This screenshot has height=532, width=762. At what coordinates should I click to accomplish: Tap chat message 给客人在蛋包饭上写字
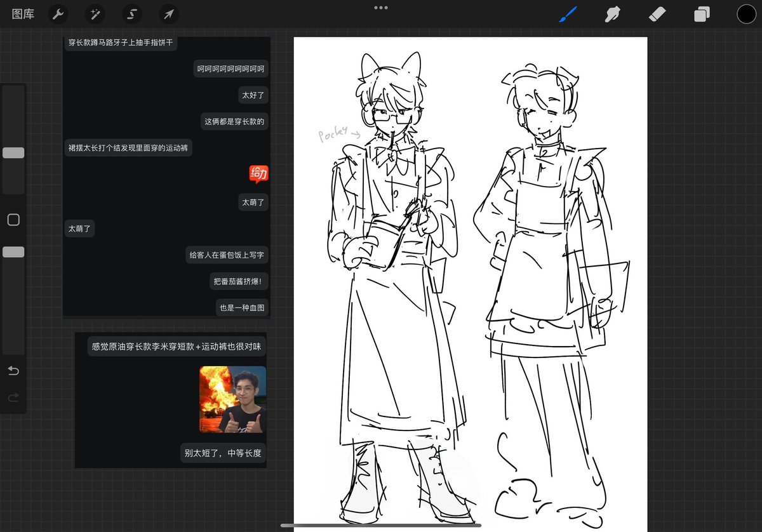[227, 255]
